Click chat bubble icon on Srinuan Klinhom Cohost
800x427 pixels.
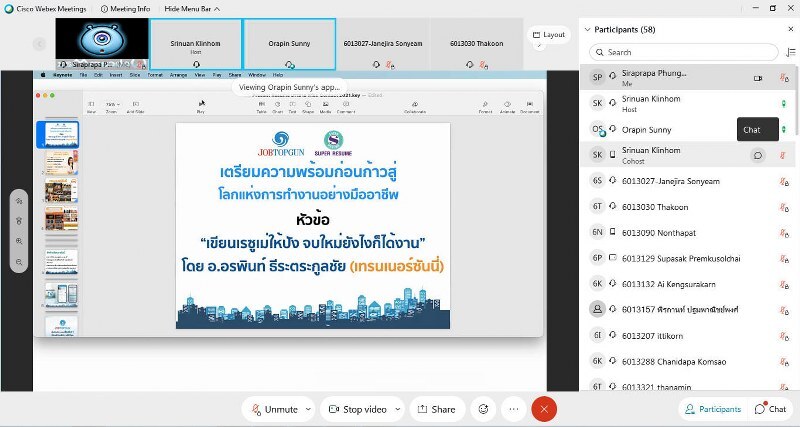click(x=758, y=155)
